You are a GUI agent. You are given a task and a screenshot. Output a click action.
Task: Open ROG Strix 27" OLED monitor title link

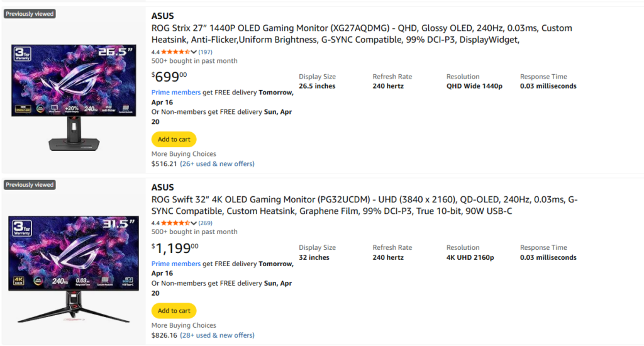pyautogui.click(x=362, y=34)
